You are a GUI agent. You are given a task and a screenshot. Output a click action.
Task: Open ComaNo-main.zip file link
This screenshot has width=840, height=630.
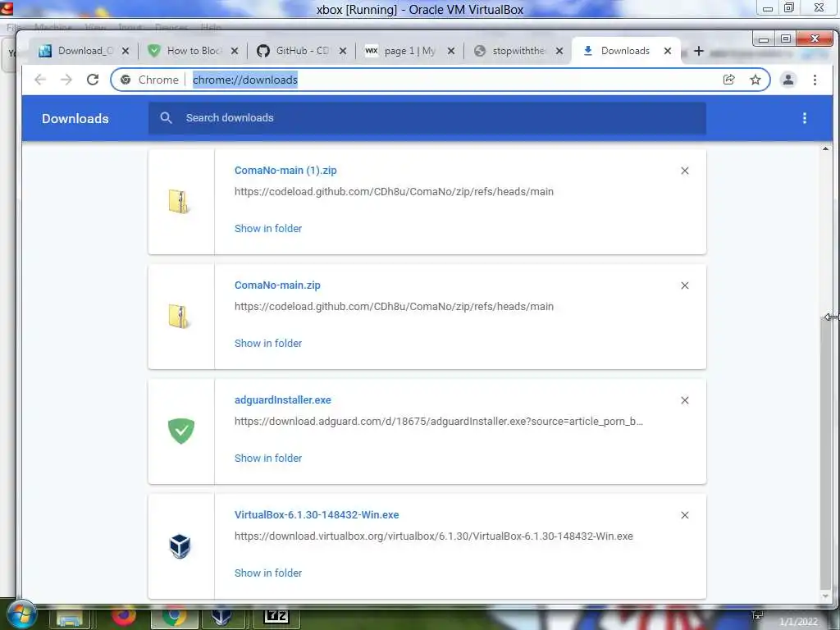277,285
